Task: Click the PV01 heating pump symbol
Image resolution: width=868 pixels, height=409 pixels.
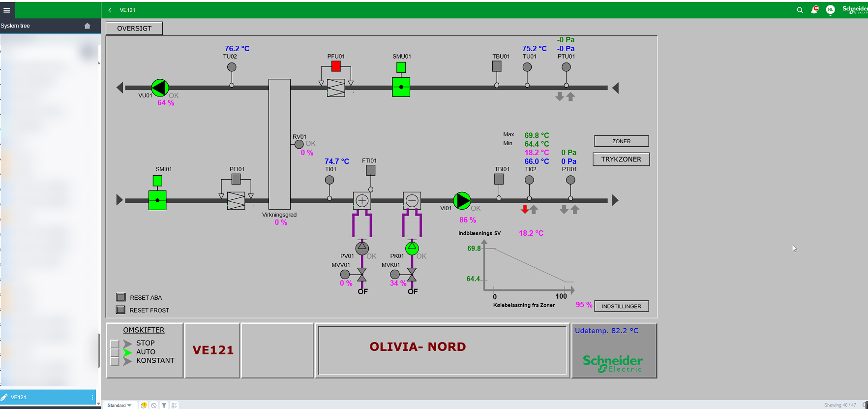Action: [362, 248]
